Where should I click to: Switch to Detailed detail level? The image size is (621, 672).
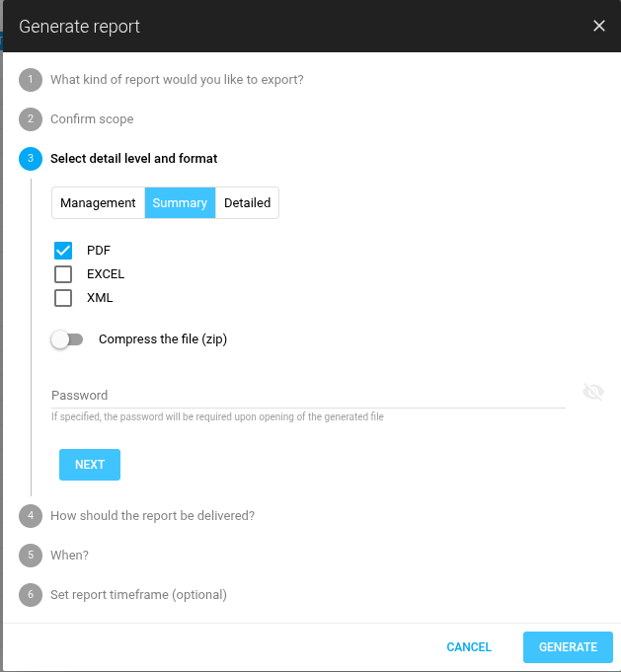[247, 203]
